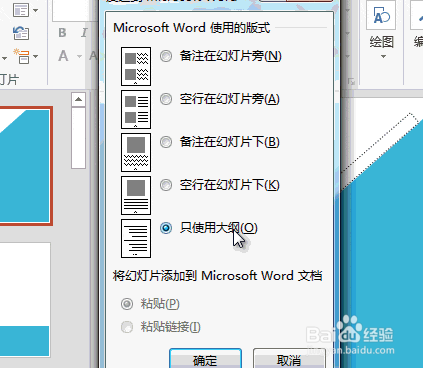Open paragraph group dialog launcher
This screenshot has height=368, width=423.
pos(351,81)
